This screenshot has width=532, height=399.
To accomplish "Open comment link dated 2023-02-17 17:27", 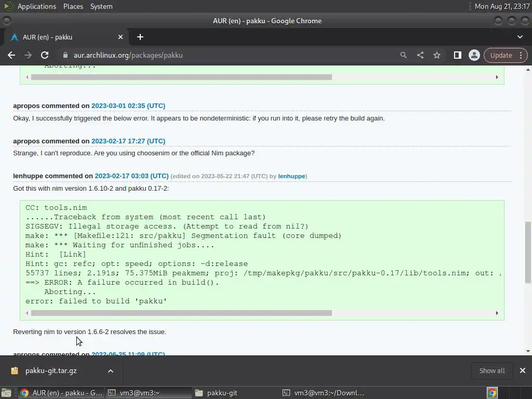I will point(128,141).
